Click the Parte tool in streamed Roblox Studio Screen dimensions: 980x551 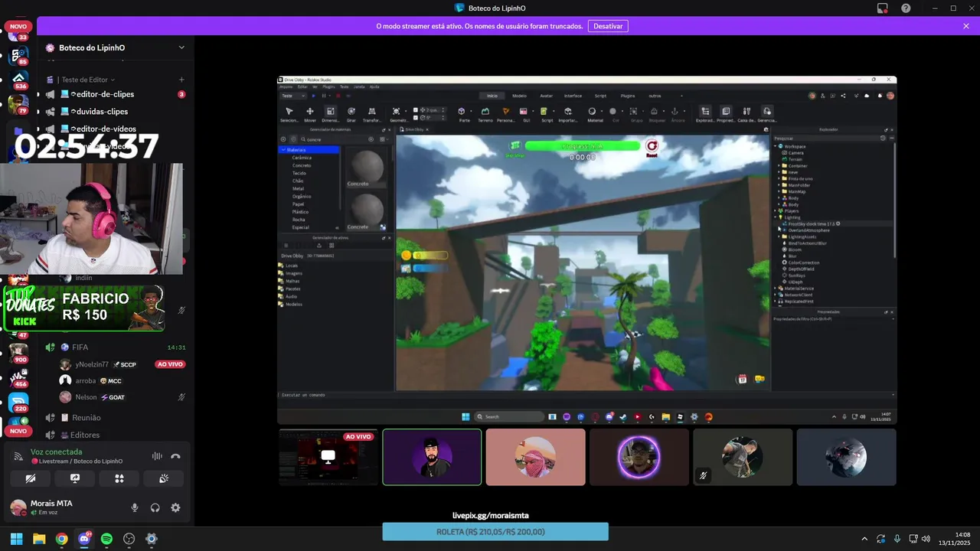[x=464, y=114]
